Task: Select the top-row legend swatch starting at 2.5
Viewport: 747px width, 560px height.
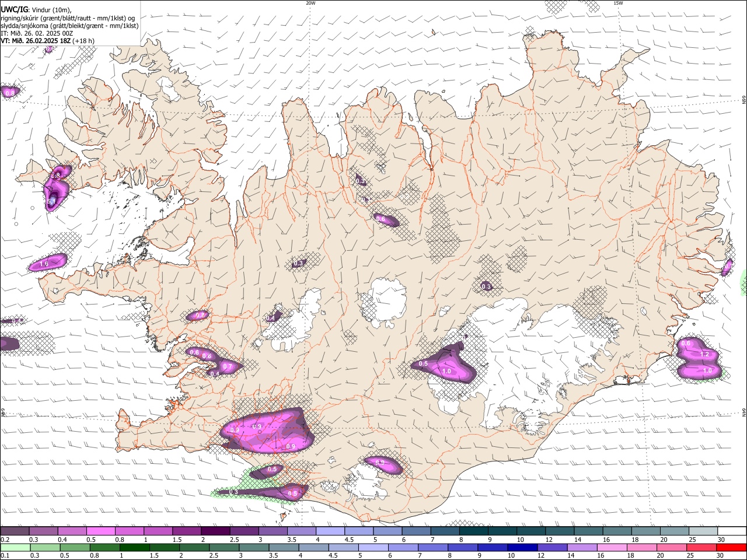Action: (244, 531)
